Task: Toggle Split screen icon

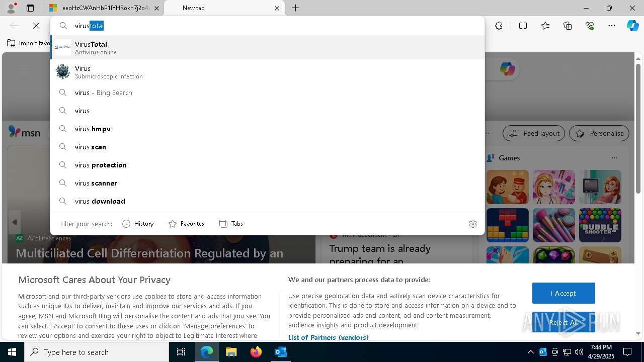Action: (x=523, y=26)
